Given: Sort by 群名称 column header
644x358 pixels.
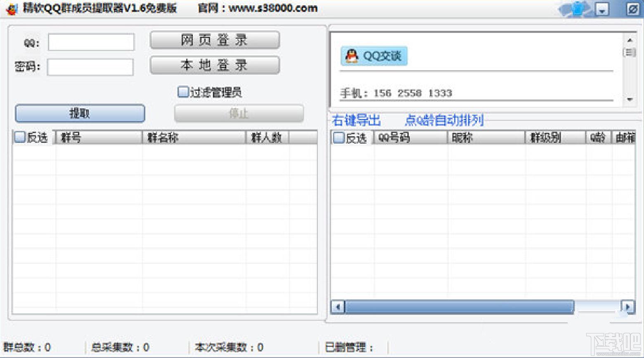Looking at the screenshot, I should [x=194, y=138].
